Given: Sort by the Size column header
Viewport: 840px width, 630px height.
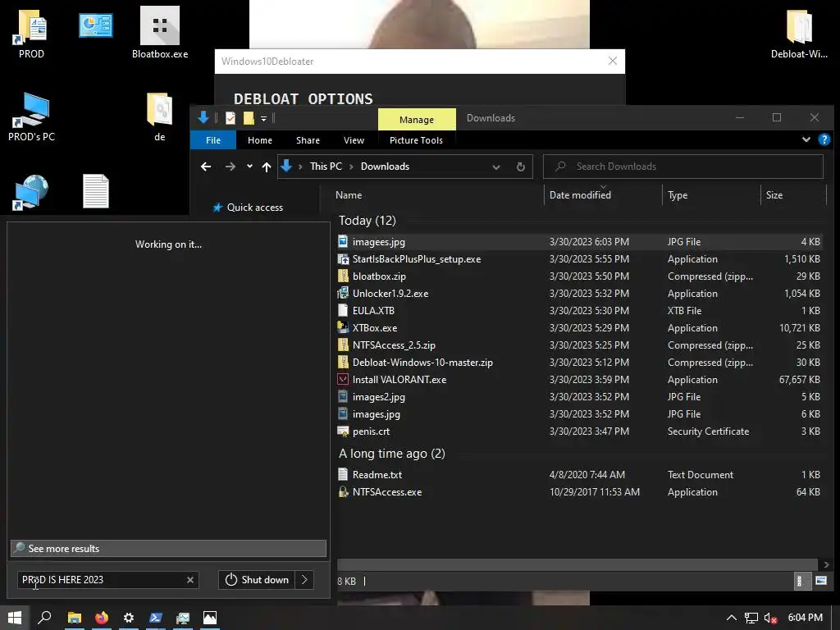Looking at the screenshot, I should tap(774, 195).
